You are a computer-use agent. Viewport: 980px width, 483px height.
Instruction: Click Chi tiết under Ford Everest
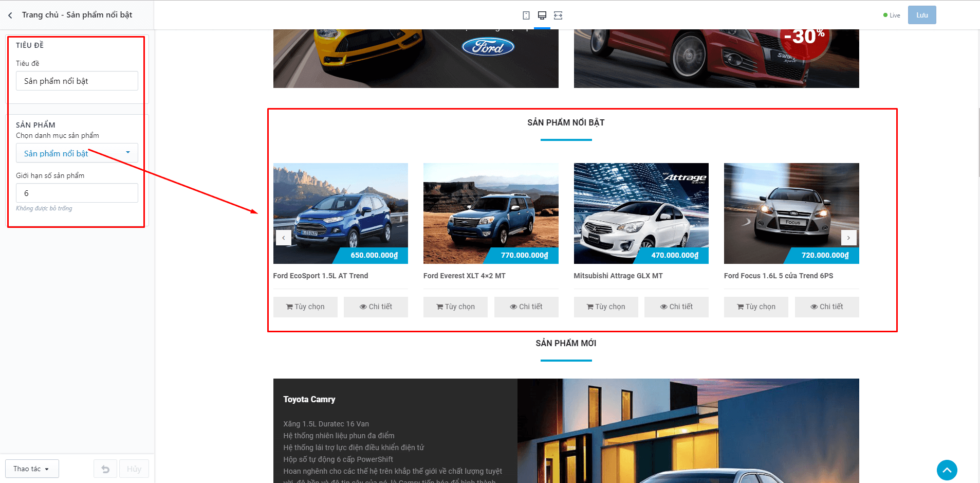[x=526, y=307]
